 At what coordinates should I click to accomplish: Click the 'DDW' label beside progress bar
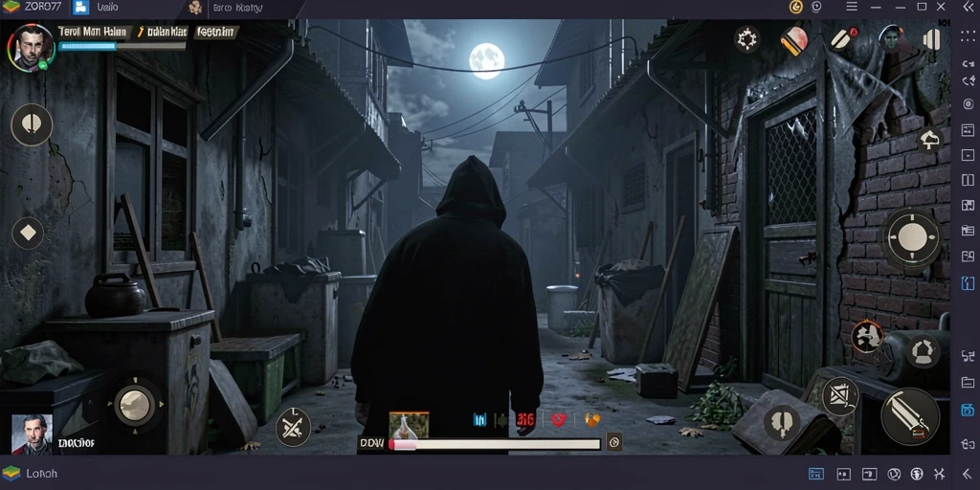tap(372, 443)
